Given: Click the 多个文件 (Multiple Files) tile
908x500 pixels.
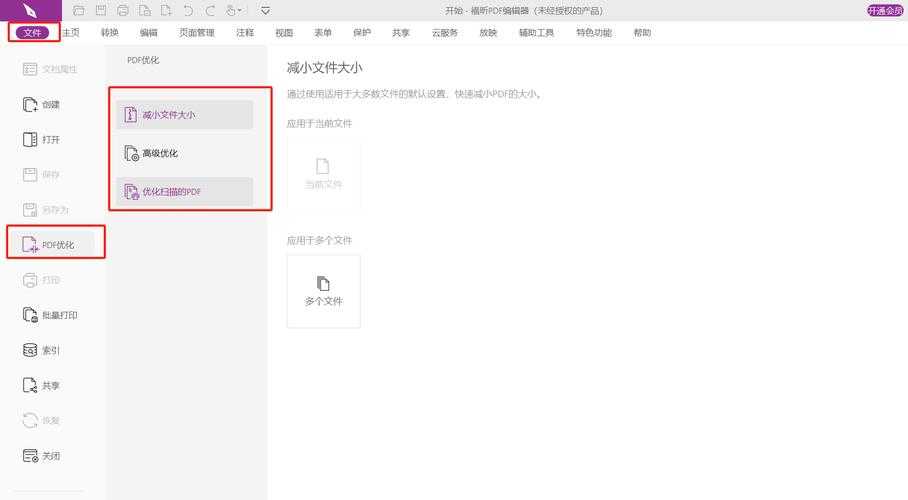Looking at the screenshot, I should click(x=323, y=291).
